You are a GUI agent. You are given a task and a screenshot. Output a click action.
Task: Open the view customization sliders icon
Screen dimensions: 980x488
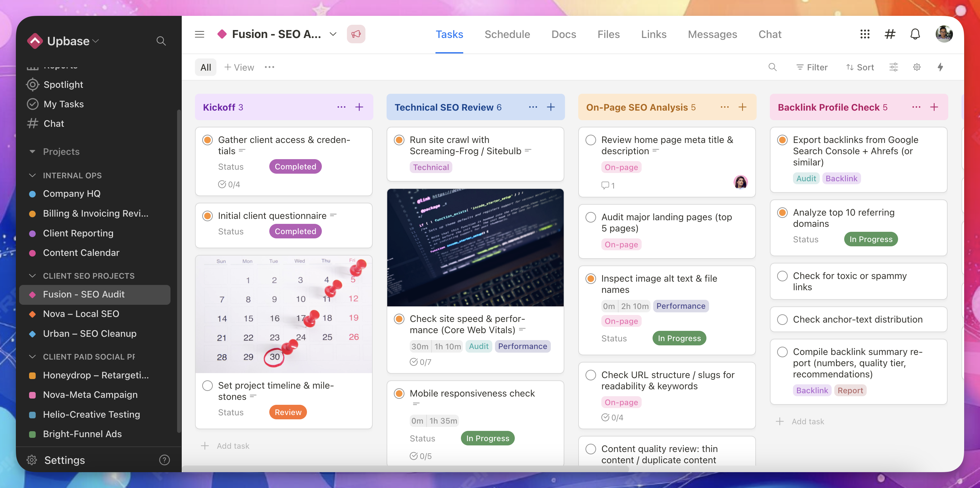(x=893, y=67)
